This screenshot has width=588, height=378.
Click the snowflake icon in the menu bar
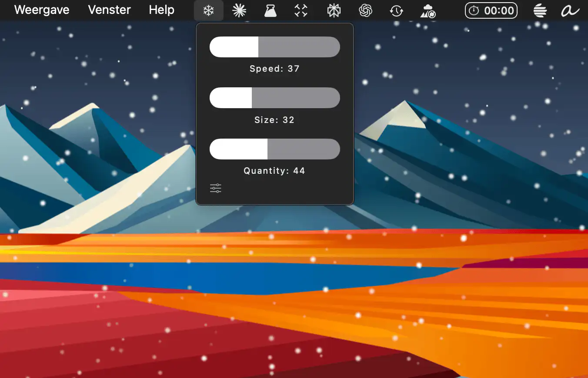(x=209, y=10)
